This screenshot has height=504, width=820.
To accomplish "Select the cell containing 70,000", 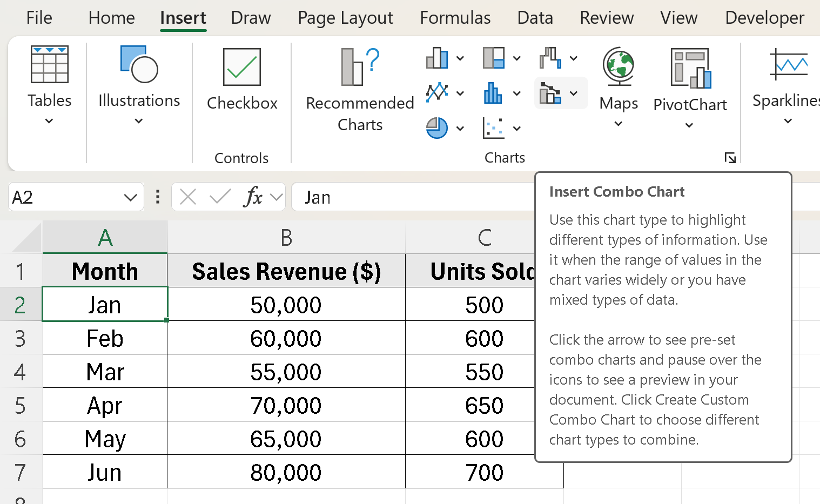I will click(x=286, y=406).
